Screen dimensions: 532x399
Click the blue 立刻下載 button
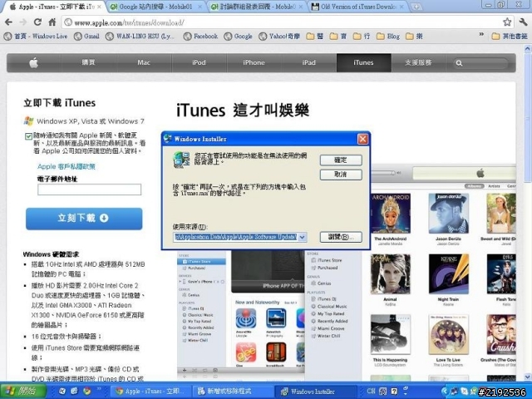84,219
